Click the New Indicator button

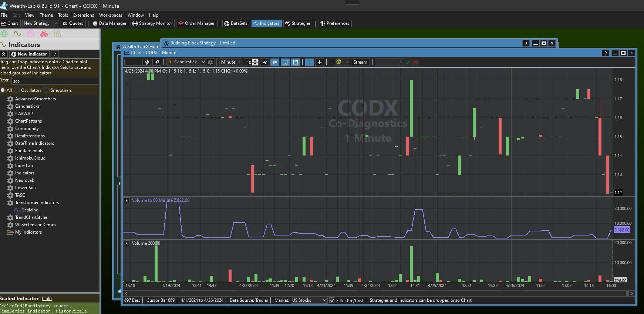29,54
